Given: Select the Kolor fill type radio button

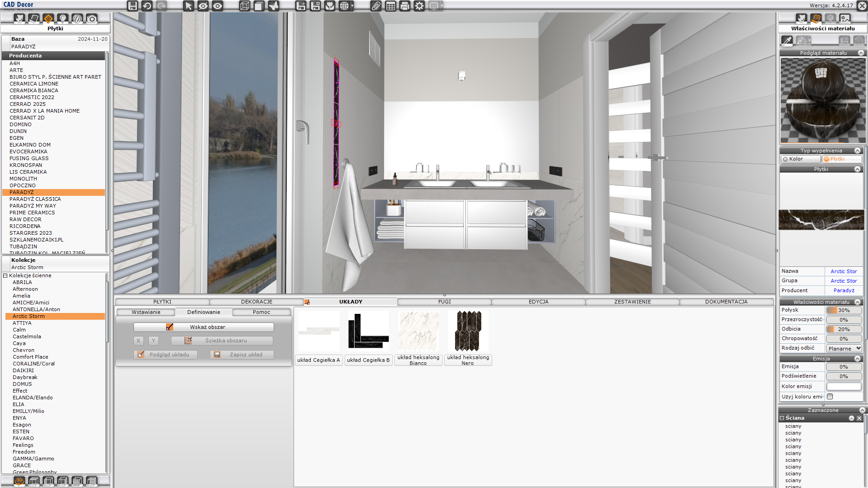Looking at the screenshot, I should 786,159.
